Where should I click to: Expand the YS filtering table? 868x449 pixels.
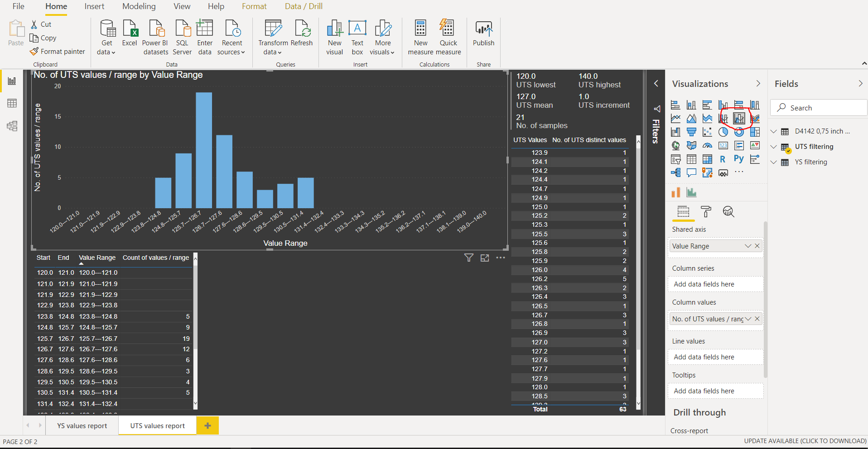coord(774,162)
